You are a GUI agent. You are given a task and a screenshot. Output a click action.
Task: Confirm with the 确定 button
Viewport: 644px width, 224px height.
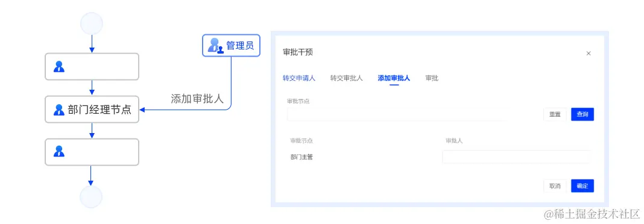click(582, 186)
